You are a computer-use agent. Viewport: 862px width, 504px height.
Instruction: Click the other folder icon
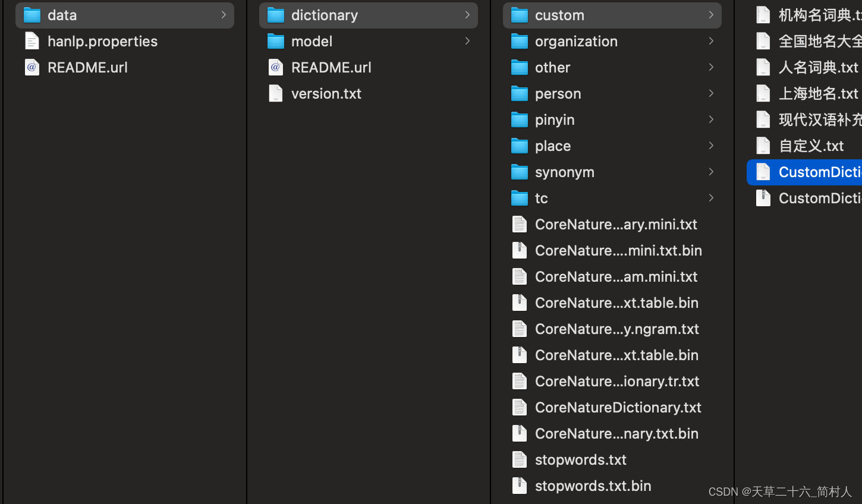tap(519, 67)
